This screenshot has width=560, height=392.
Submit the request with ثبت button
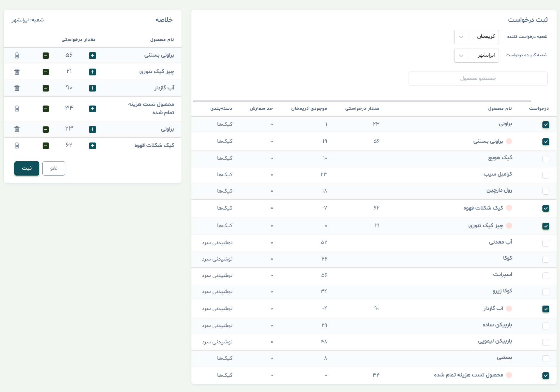(27, 168)
